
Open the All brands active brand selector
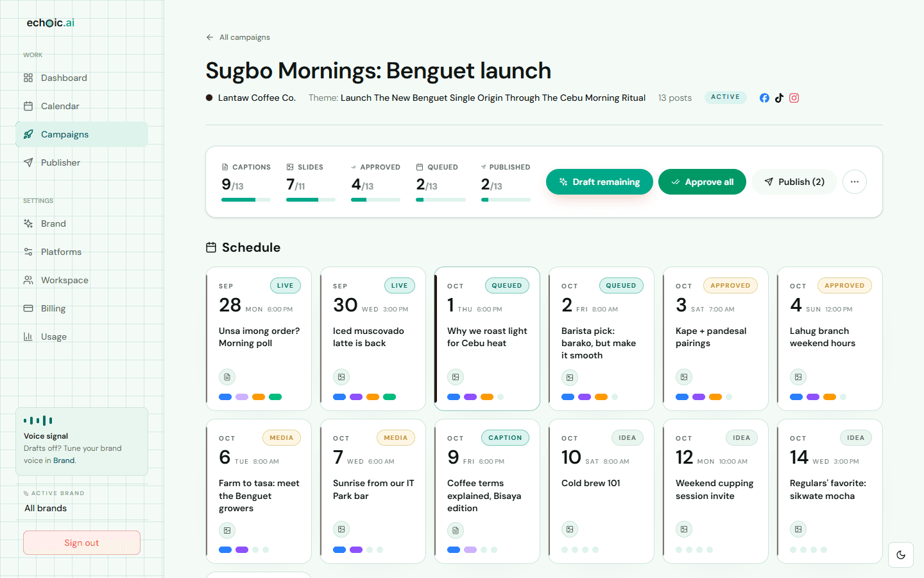click(x=82, y=508)
